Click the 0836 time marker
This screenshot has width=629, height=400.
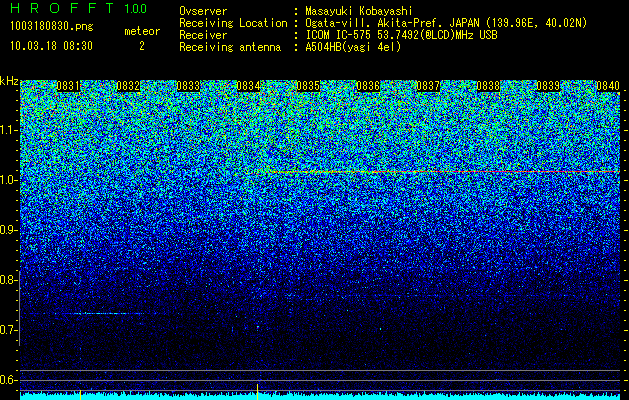point(368,86)
